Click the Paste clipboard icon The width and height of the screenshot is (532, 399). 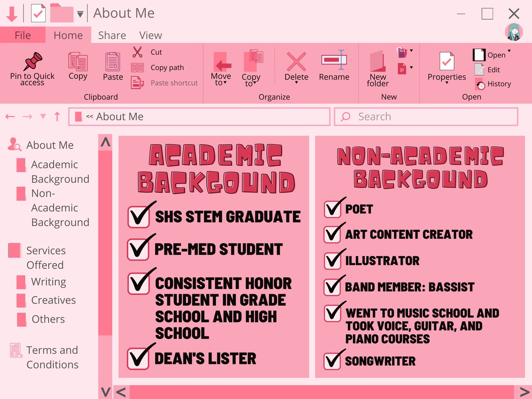(113, 62)
